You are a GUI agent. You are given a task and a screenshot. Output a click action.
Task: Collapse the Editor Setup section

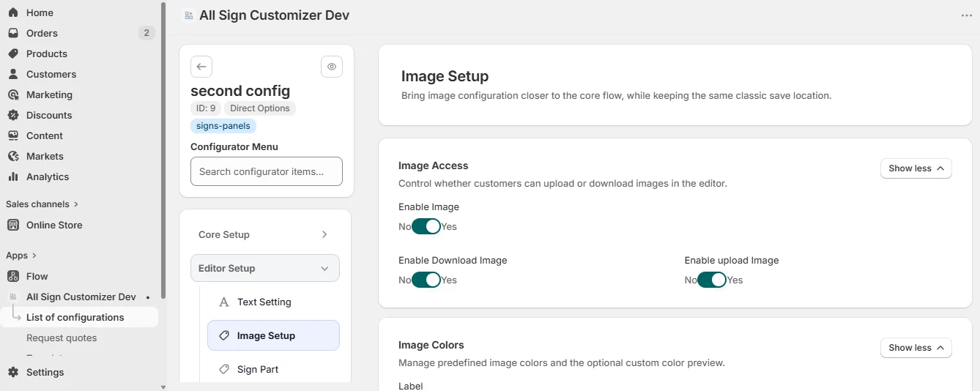click(265, 268)
